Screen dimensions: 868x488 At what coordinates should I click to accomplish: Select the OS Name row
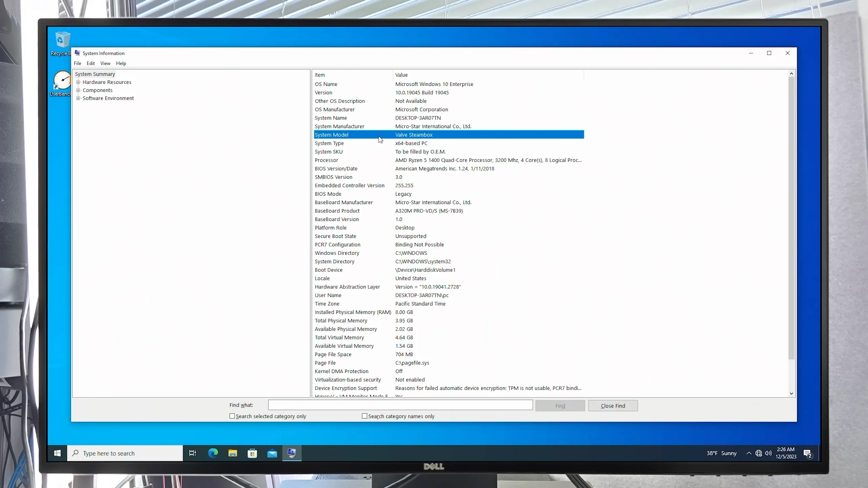pos(449,84)
